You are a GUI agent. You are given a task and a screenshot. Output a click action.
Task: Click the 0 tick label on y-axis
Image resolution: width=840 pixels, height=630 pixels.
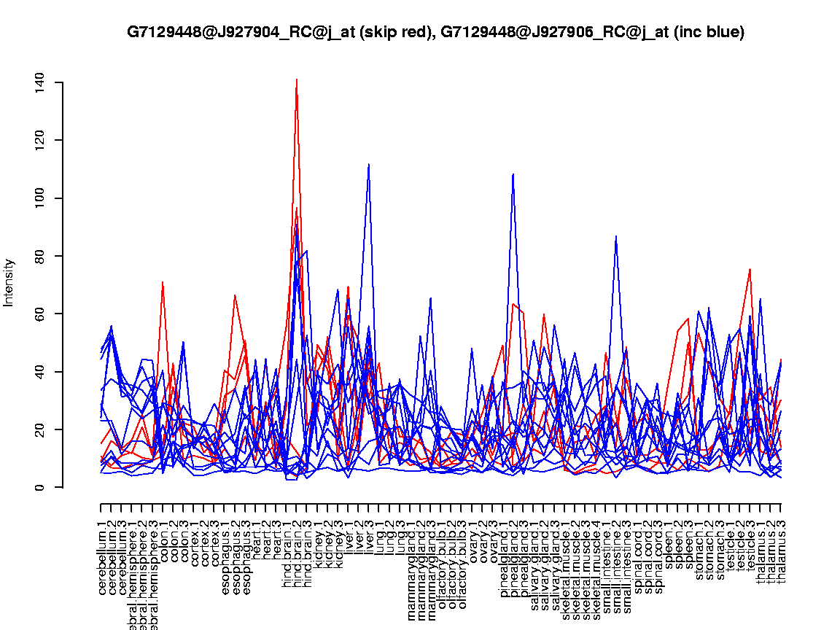click(39, 487)
